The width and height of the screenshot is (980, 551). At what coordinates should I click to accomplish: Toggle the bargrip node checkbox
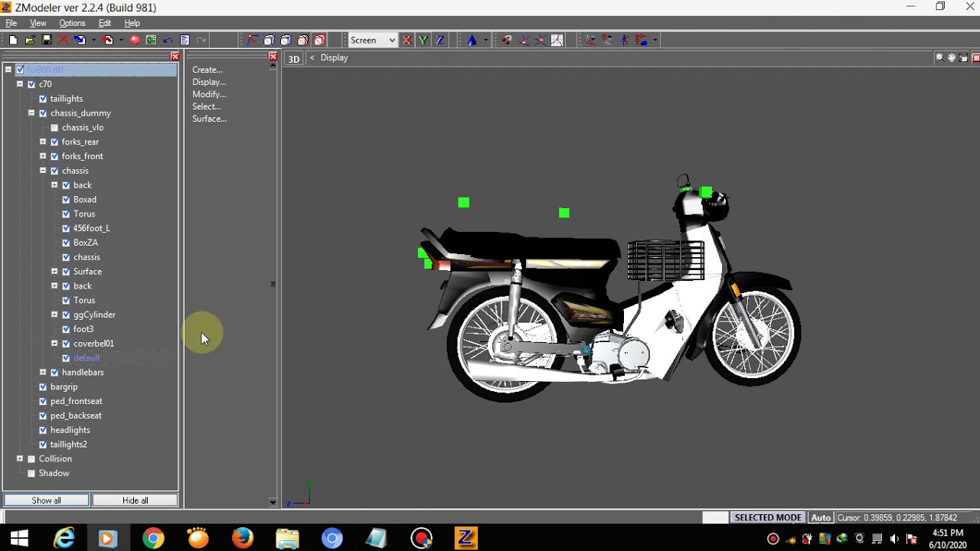[x=43, y=386]
